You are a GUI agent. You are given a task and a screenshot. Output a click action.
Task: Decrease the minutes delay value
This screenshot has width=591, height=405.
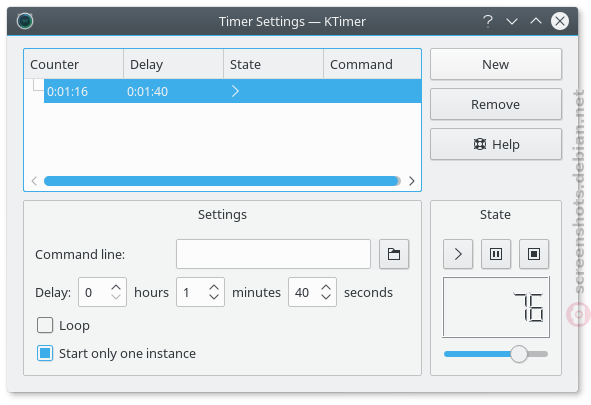point(214,296)
